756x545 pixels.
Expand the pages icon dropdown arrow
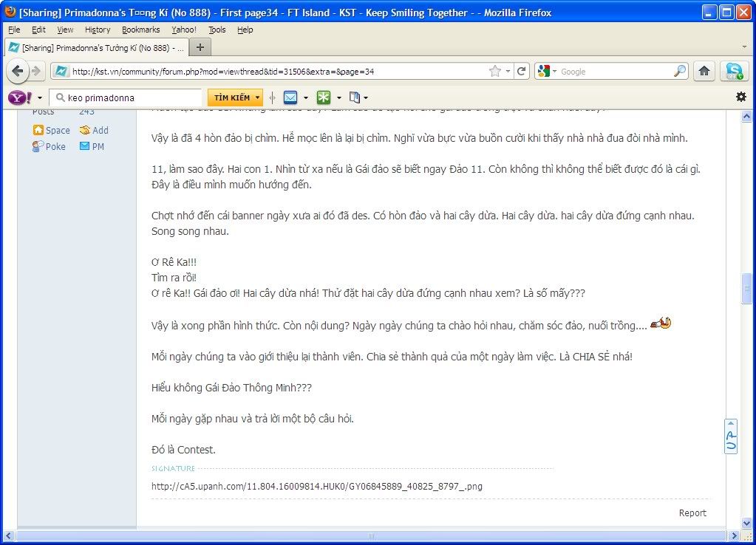coord(366,97)
